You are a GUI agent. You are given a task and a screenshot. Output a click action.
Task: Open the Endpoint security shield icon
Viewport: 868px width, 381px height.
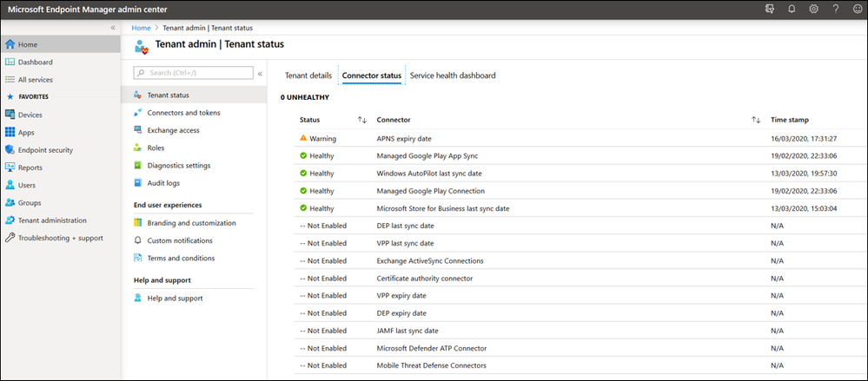(x=10, y=150)
